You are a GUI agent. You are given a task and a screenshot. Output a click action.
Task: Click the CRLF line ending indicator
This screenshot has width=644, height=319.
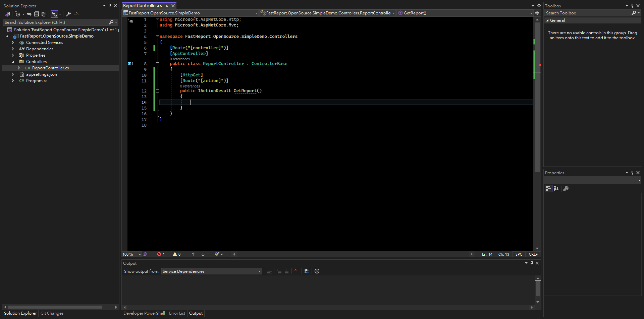pyautogui.click(x=533, y=254)
